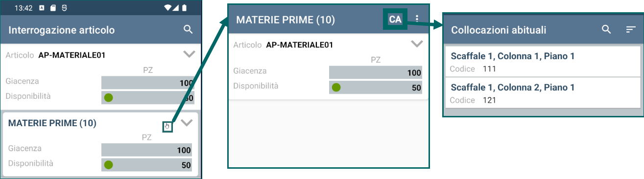Viewport: 644px width, 179px height.
Task: Click the Giacenza 100 field in middle panel
Action: tap(375, 73)
